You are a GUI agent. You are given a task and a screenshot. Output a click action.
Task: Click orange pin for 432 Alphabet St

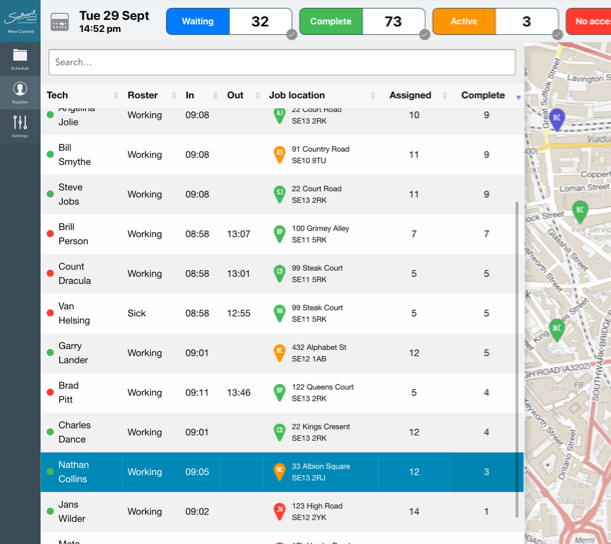(x=280, y=353)
